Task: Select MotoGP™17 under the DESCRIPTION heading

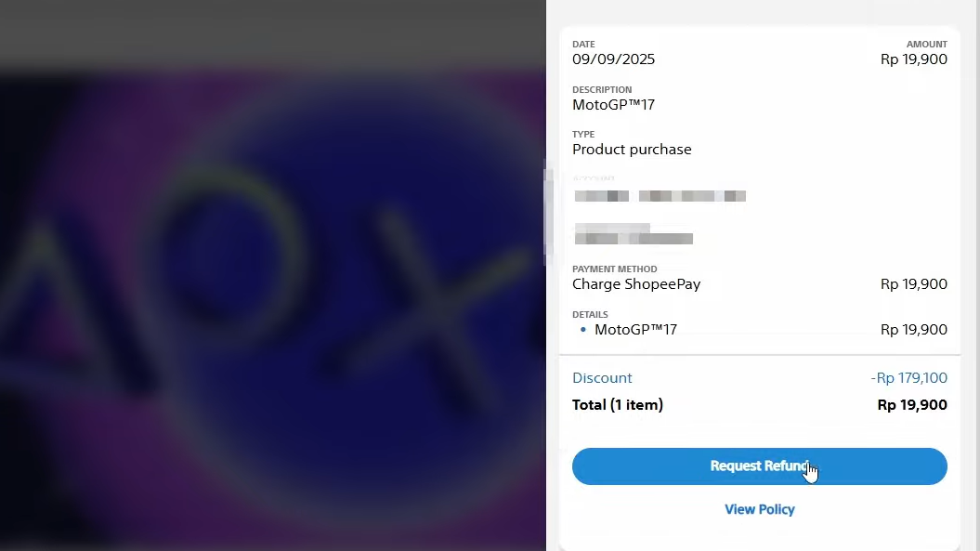Action: click(x=613, y=105)
